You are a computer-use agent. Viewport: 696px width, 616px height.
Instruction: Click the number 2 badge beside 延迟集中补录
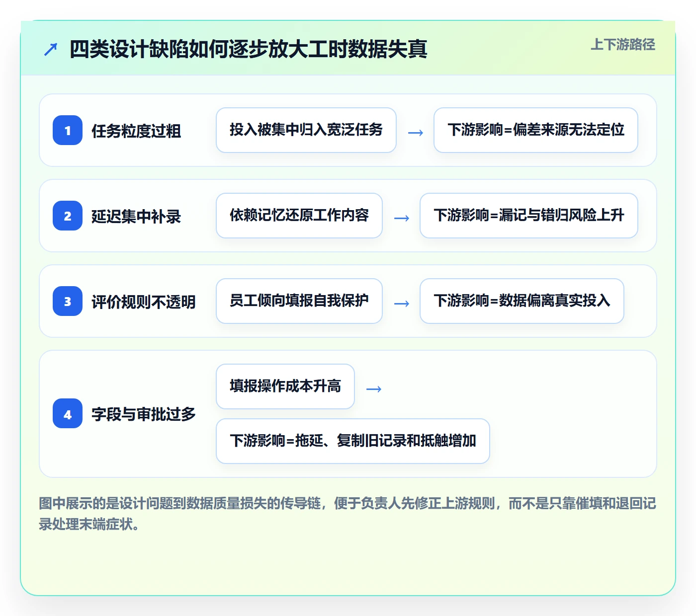(x=68, y=216)
